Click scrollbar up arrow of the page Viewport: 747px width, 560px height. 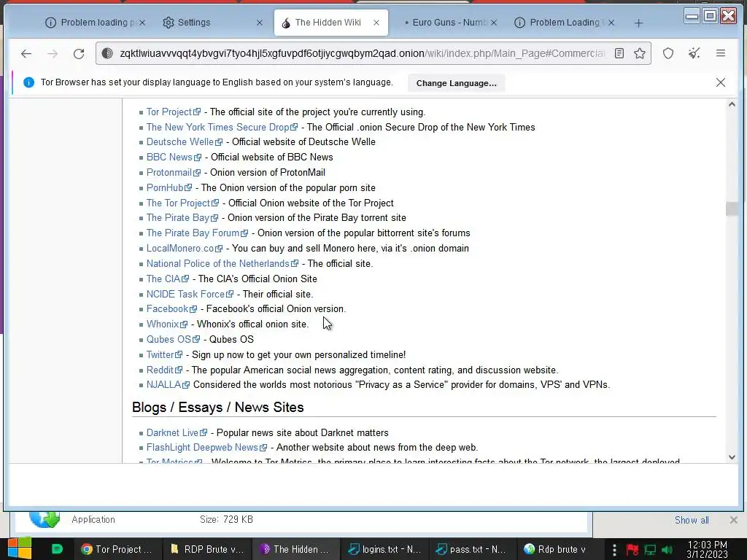[732, 105]
